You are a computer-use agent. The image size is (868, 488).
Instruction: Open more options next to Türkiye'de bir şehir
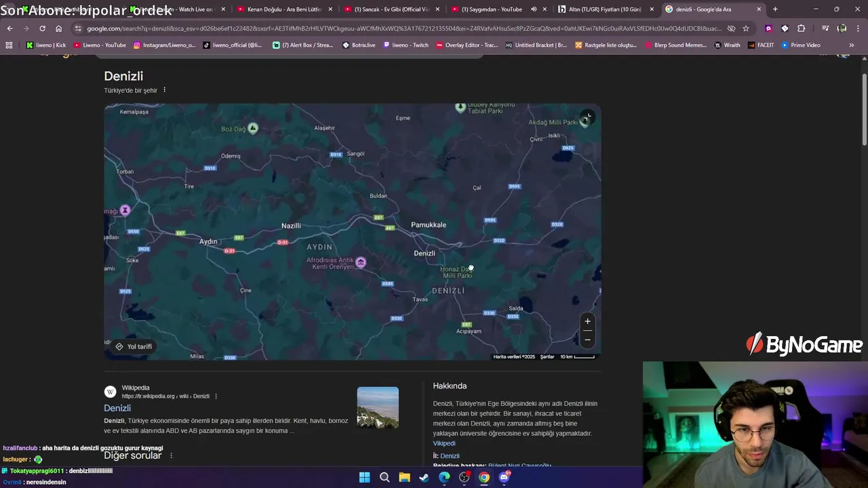coord(164,90)
